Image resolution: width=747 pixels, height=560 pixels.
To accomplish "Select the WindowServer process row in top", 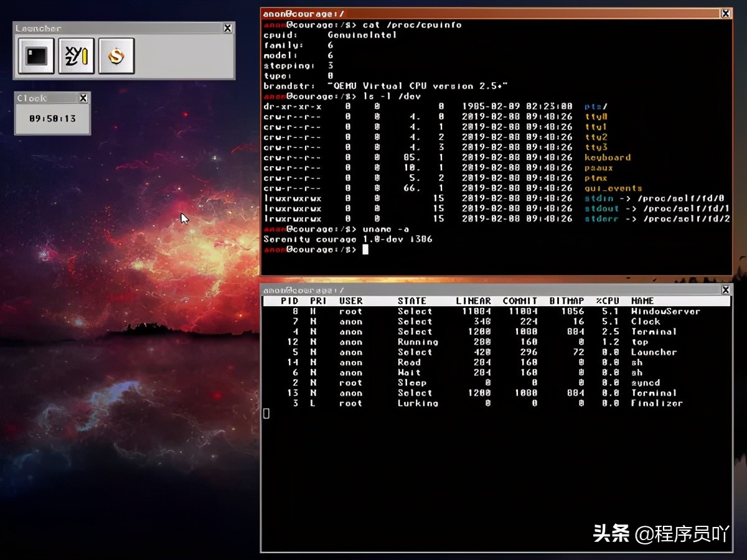I will click(x=665, y=311).
